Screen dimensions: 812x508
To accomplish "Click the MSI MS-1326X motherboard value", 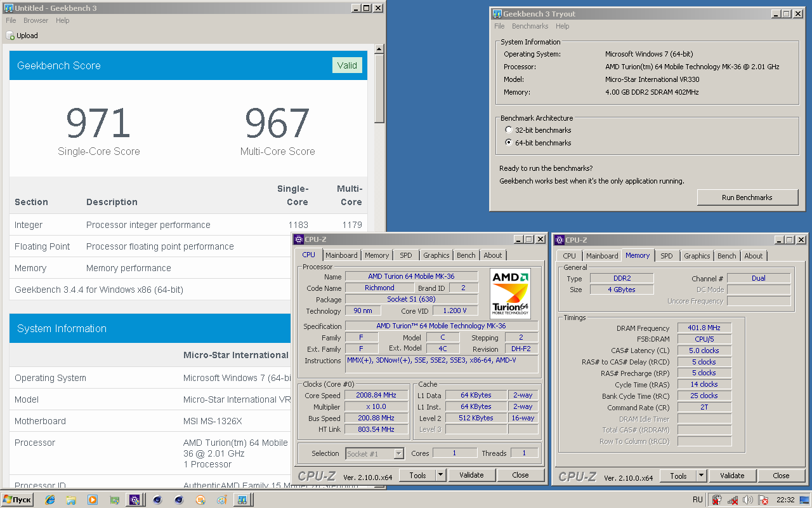I will (x=213, y=421).
